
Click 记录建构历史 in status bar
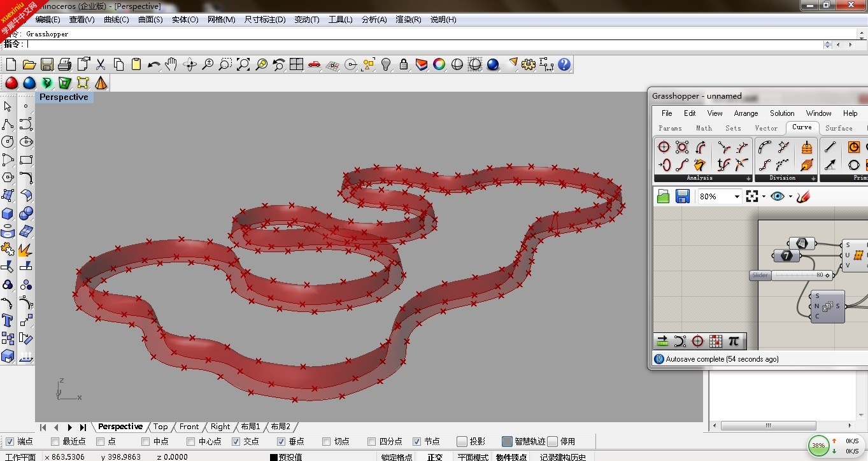[563, 457]
